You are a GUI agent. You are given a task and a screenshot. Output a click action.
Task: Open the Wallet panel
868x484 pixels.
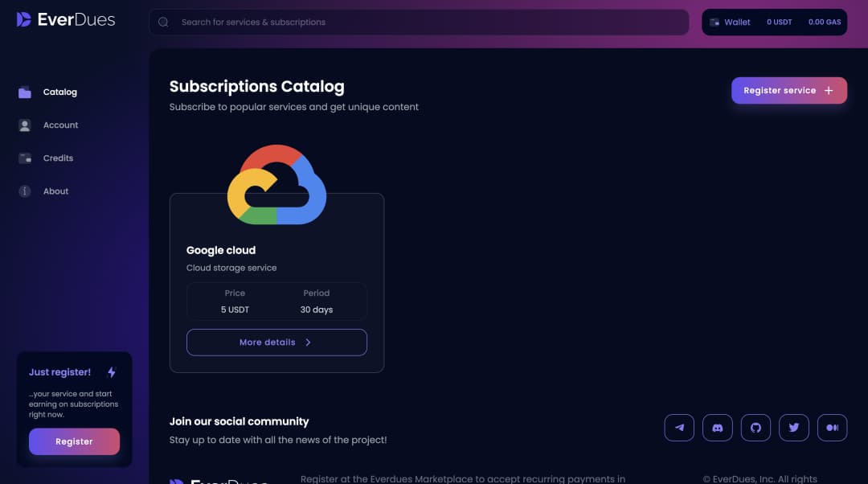click(775, 23)
